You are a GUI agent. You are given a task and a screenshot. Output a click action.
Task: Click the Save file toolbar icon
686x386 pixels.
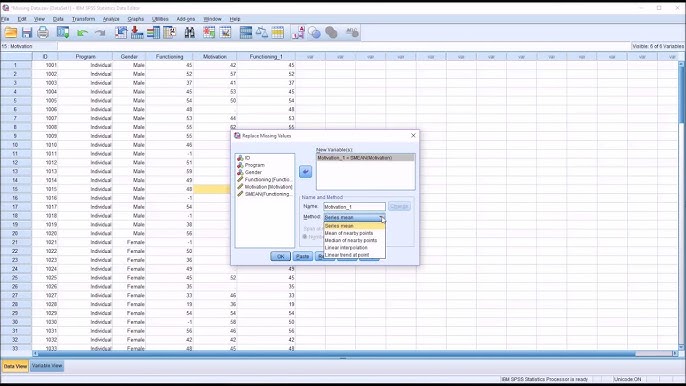(27, 32)
